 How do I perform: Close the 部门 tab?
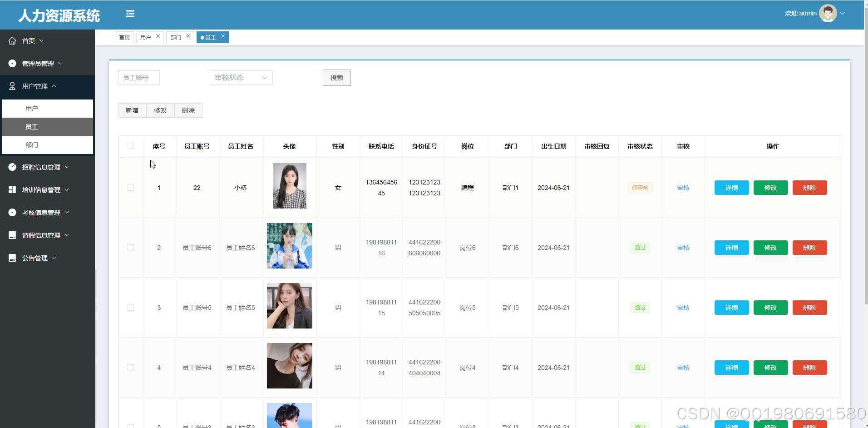[x=188, y=36]
